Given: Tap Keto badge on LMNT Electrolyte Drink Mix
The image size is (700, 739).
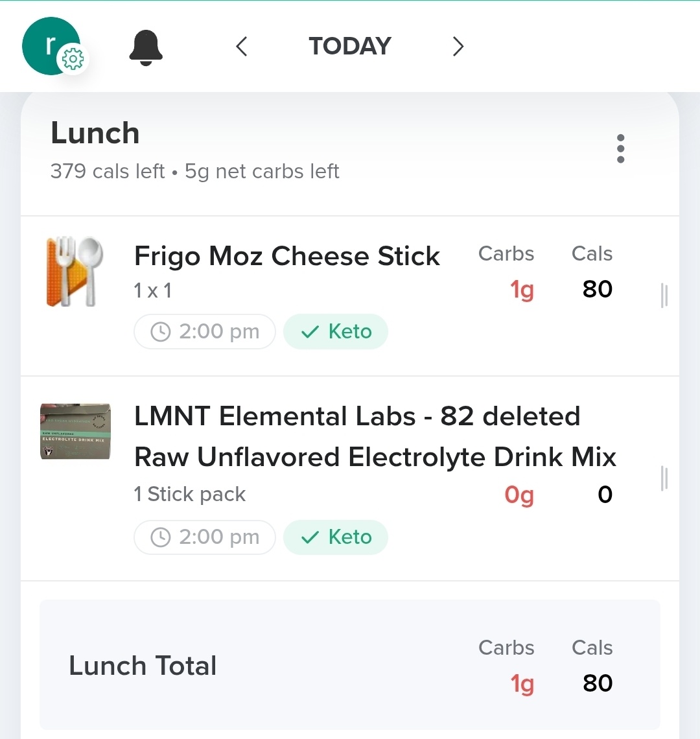Looking at the screenshot, I should (x=336, y=537).
